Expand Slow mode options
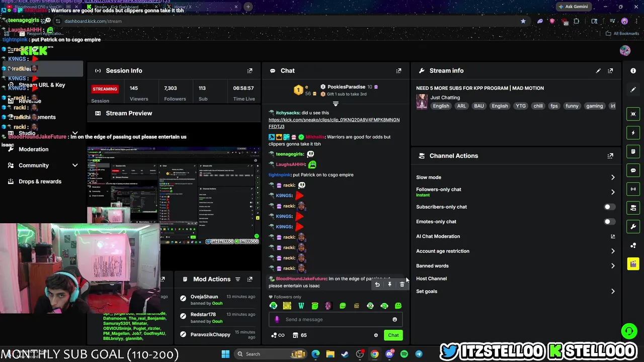Viewport: 644px width, 362px height. (x=613, y=177)
